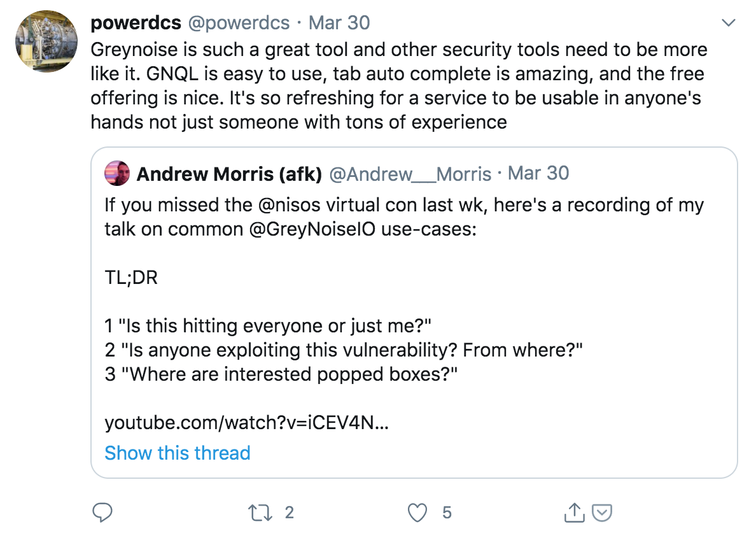The width and height of the screenshot is (756, 545).
Task: Like the tweet with heart icon
Action: [417, 513]
